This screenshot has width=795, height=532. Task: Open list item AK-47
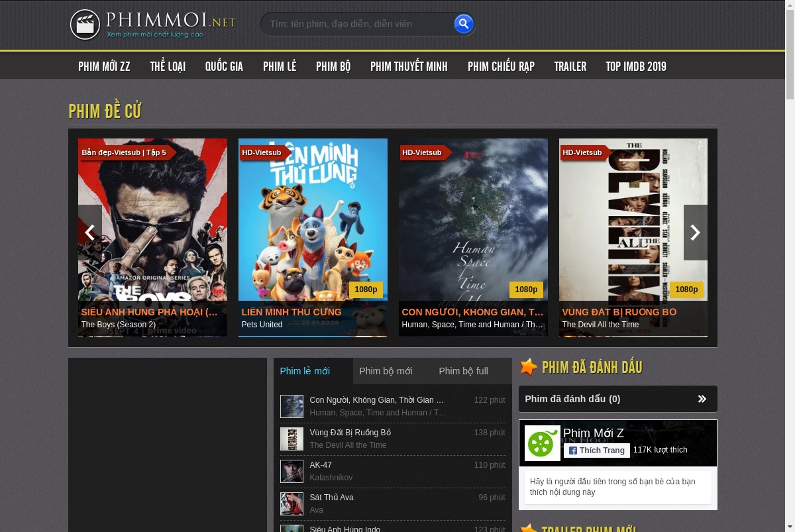coord(393,472)
